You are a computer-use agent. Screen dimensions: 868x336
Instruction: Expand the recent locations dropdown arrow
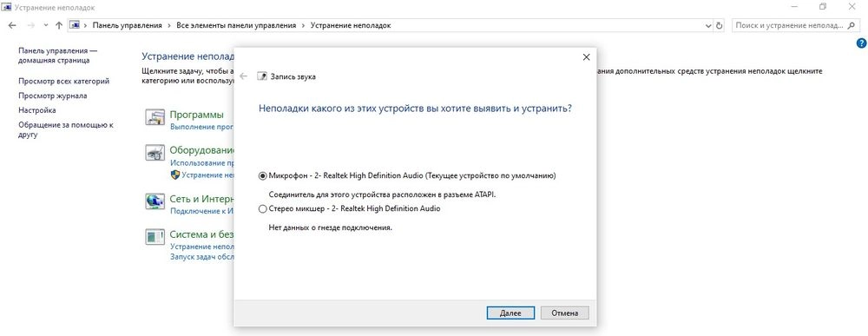[45, 25]
